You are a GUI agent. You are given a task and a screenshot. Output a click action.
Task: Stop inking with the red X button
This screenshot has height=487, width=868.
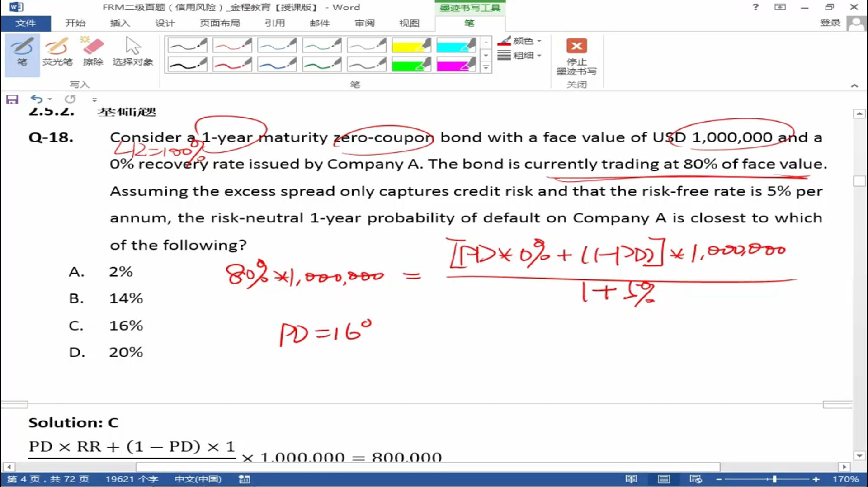[x=576, y=56]
